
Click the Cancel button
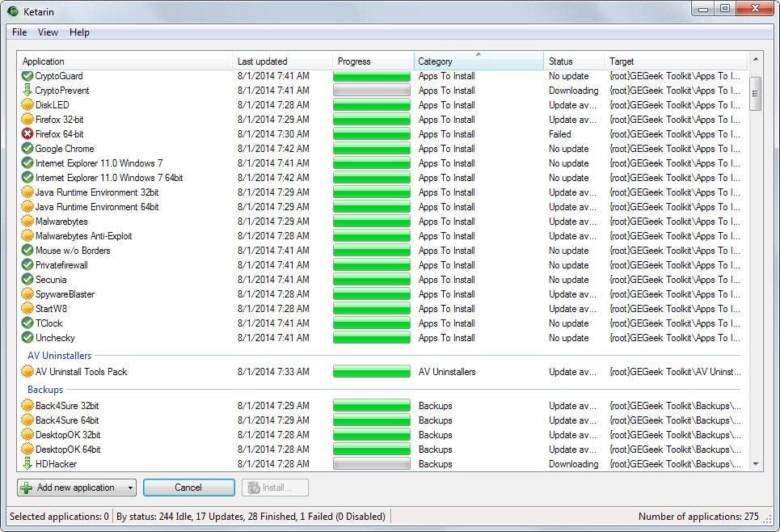tap(188, 488)
